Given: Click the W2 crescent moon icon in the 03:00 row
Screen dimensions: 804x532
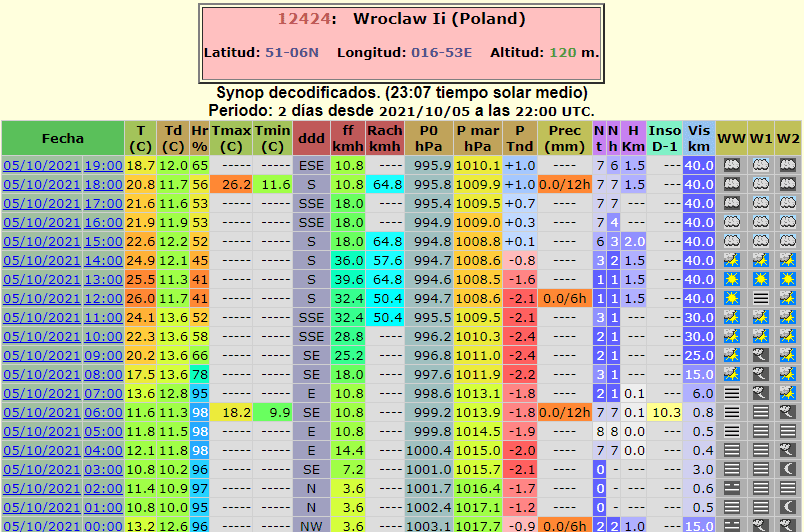Looking at the screenshot, I should [x=788, y=469].
